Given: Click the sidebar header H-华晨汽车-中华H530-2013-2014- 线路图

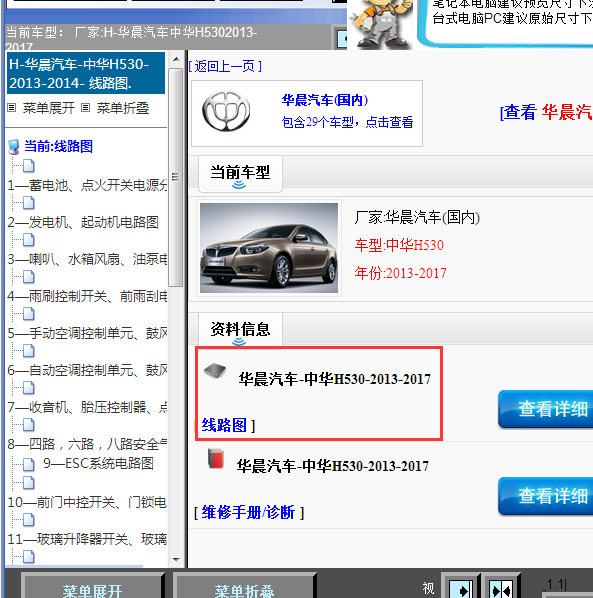Looking at the screenshot, I should coord(86,73).
